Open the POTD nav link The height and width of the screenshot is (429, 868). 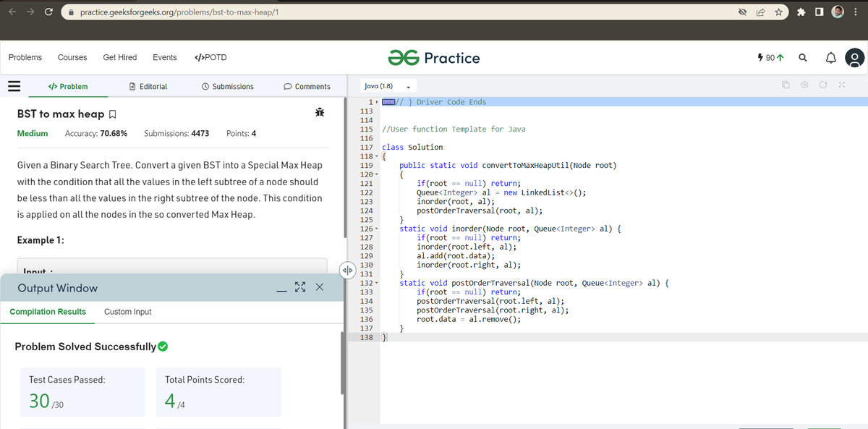pyautogui.click(x=211, y=58)
